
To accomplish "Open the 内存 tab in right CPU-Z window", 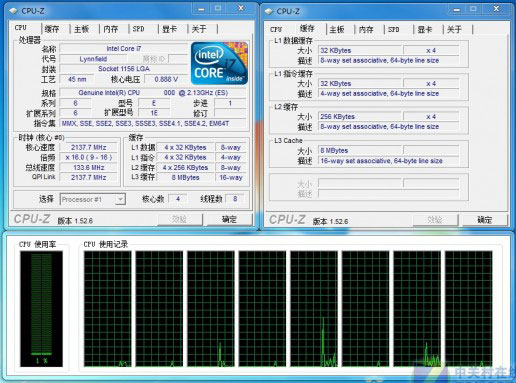I will click(x=366, y=30).
